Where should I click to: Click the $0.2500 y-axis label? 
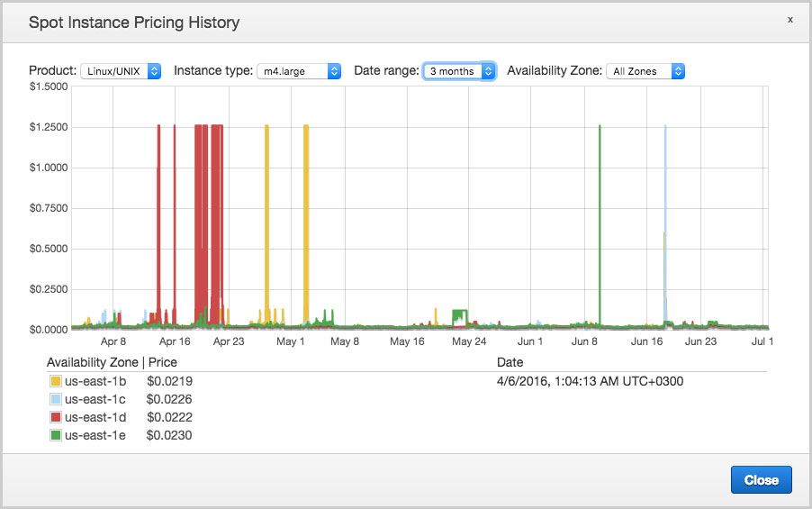(49, 289)
